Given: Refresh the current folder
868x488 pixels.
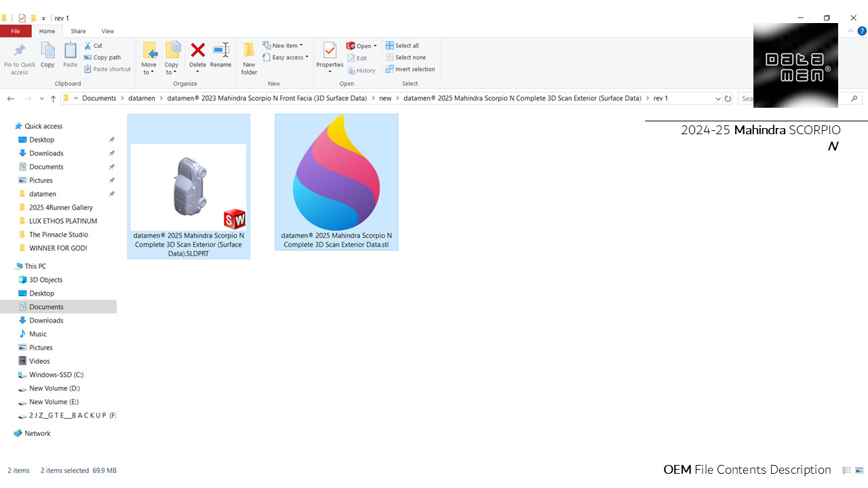Looking at the screenshot, I should coord(728,98).
